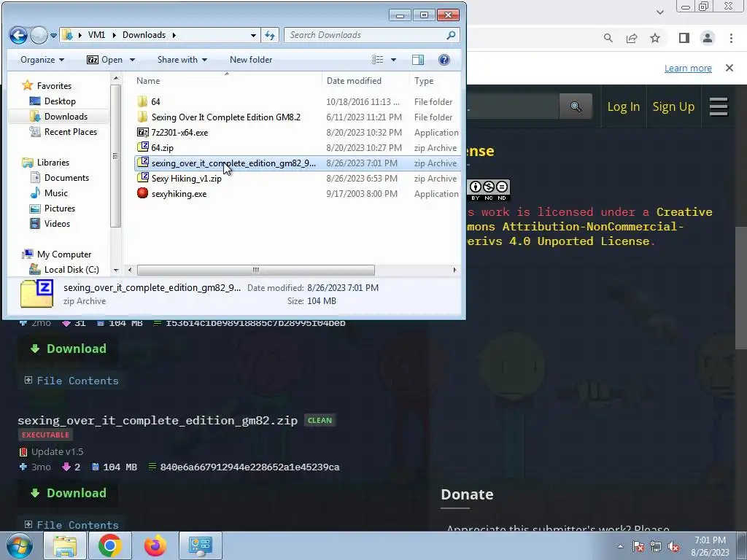Click the Chrome bookmark star icon
This screenshot has height=560, width=747.
point(655,38)
